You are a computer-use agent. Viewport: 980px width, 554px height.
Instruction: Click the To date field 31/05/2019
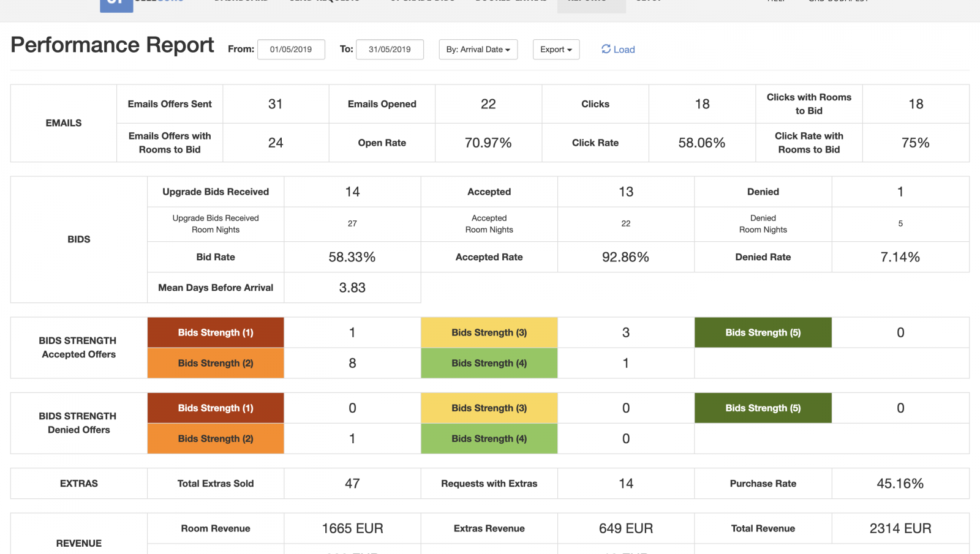pyautogui.click(x=390, y=50)
